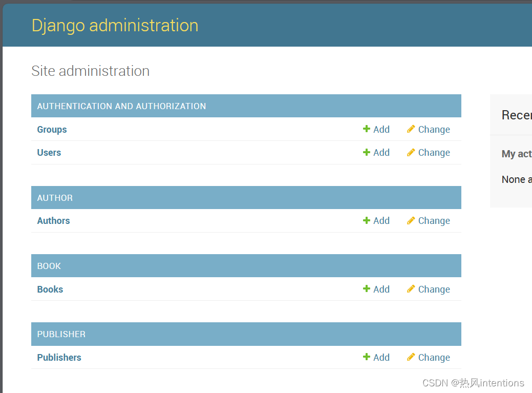Click the My actions heading in sidebar

click(x=517, y=154)
